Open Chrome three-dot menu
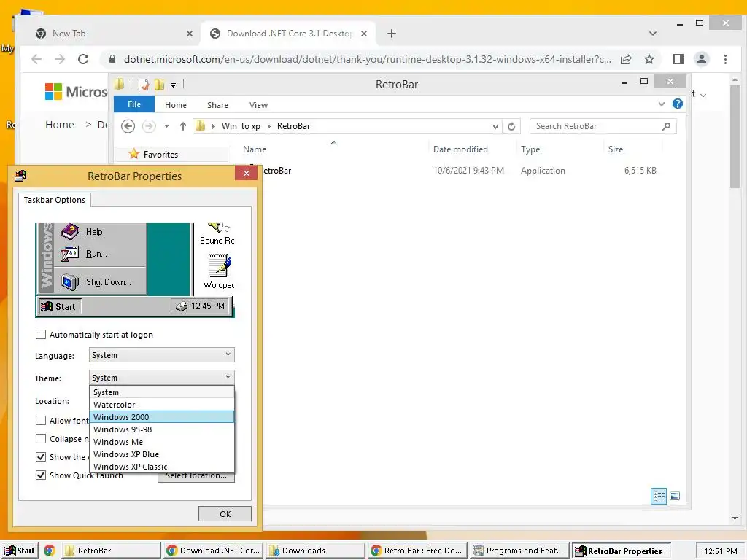Viewport: 747px width, 560px height. point(725,59)
